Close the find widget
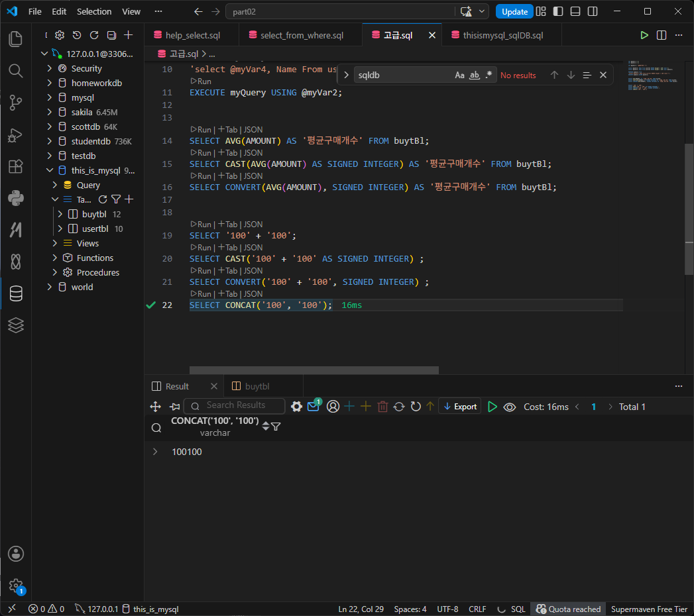 pos(603,75)
